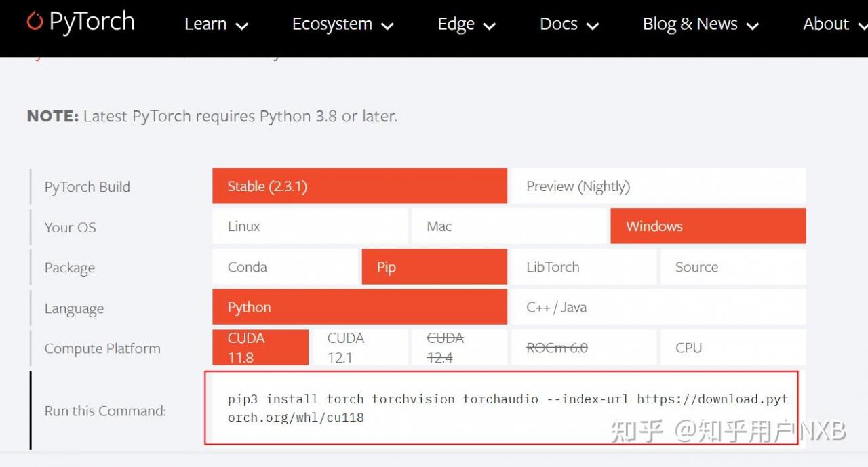Screen dimensions: 868x467
Task: Pick the struck-through ROCm 6.0 option
Action: (583, 348)
